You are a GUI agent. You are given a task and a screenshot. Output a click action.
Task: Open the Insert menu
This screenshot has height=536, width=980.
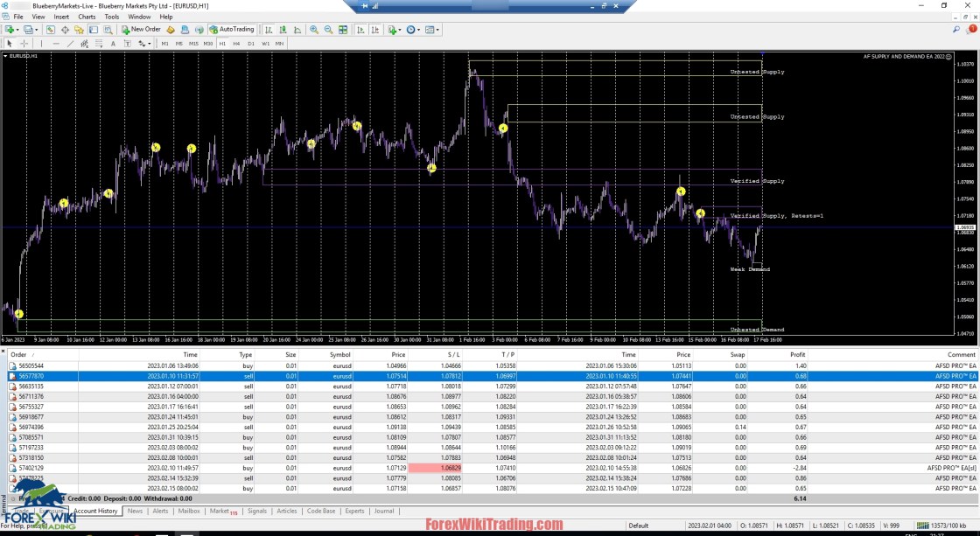tap(61, 17)
